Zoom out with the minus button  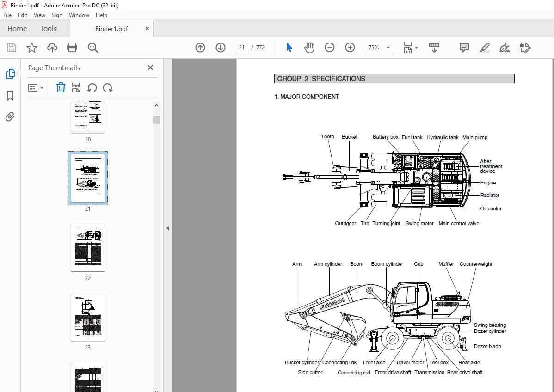click(x=330, y=48)
